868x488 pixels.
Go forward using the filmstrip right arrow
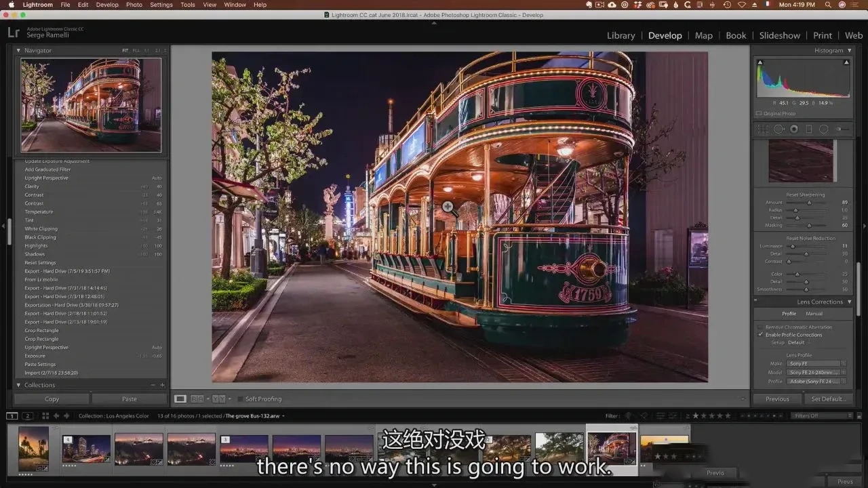click(x=67, y=415)
